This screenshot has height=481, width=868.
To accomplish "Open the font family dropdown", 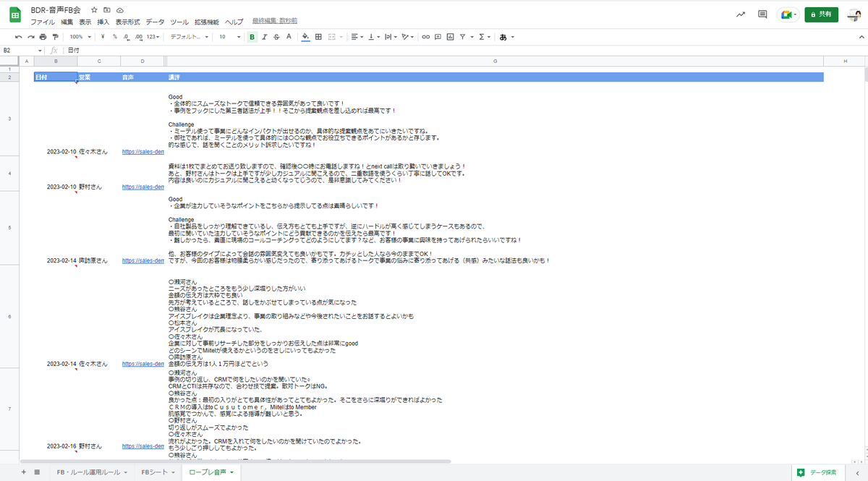I will [190, 36].
